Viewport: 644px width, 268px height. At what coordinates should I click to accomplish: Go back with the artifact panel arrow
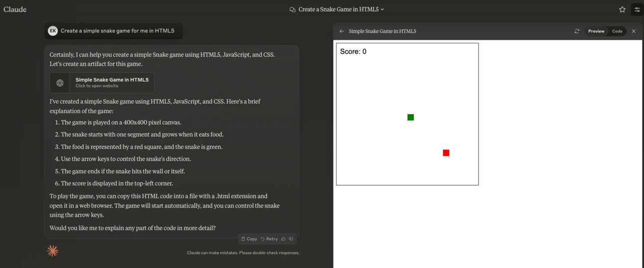tap(341, 31)
